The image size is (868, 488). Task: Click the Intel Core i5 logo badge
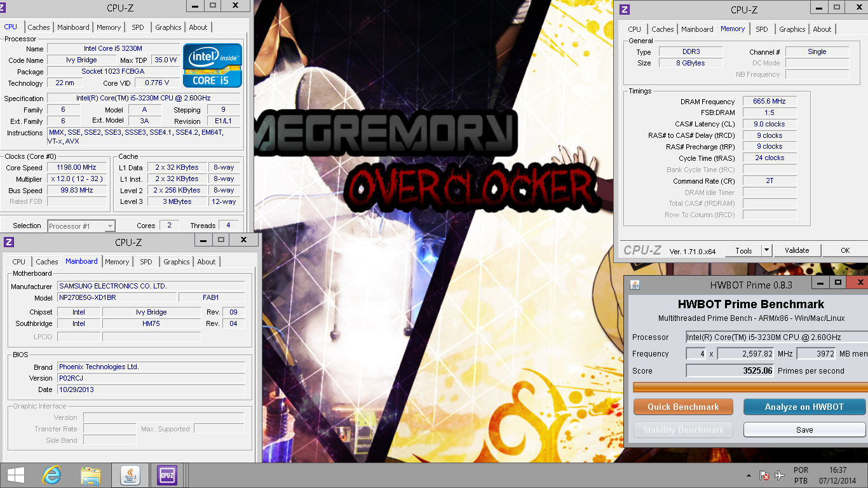point(212,65)
